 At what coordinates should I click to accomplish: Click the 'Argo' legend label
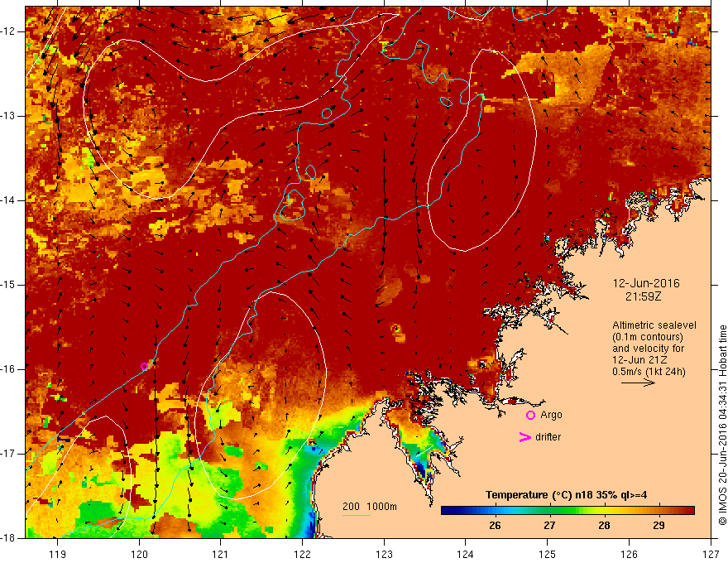551,415
